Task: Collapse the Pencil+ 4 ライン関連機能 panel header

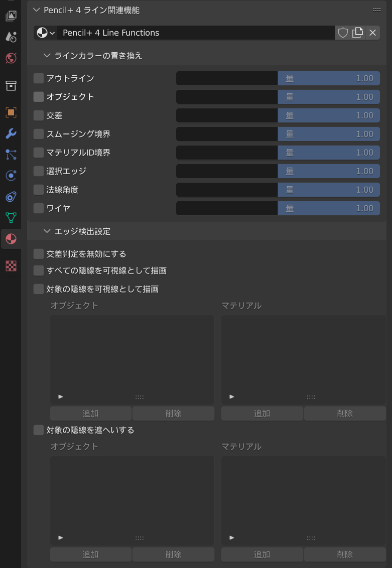Action: [37, 10]
